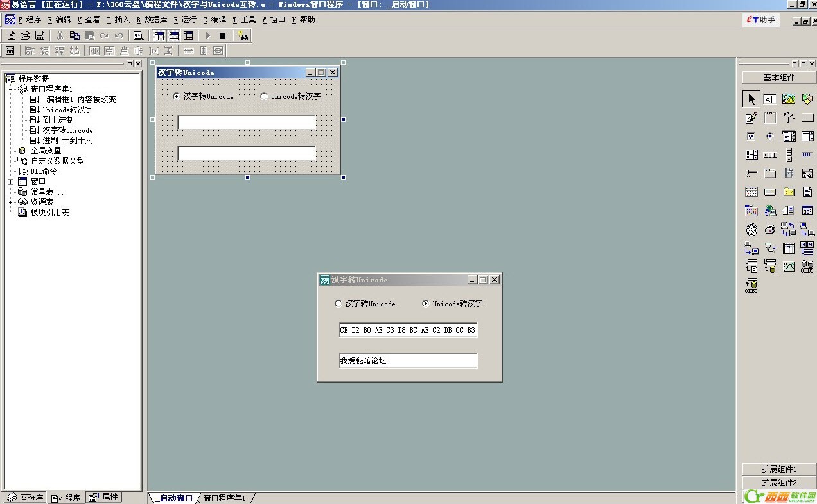Viewport: 817px width, 504px height.
Task: Run the program with the play icon
Action: 207,36
